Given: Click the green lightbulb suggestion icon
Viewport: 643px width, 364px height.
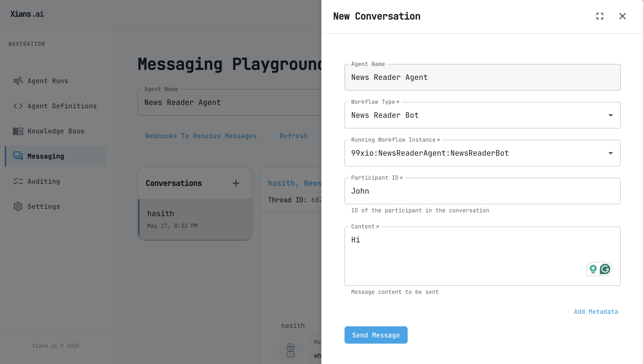Looking at the screenshot, I should click(593, 269).
